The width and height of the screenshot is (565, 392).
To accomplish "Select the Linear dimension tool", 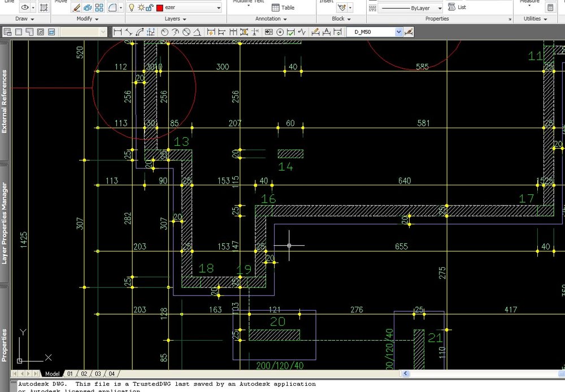I will coord(118,32).
